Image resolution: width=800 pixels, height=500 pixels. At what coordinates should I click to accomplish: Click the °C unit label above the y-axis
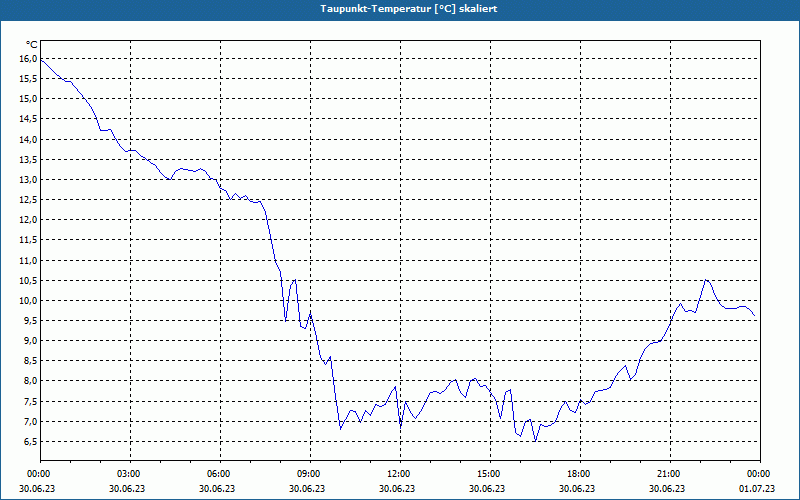pos(31,44)
